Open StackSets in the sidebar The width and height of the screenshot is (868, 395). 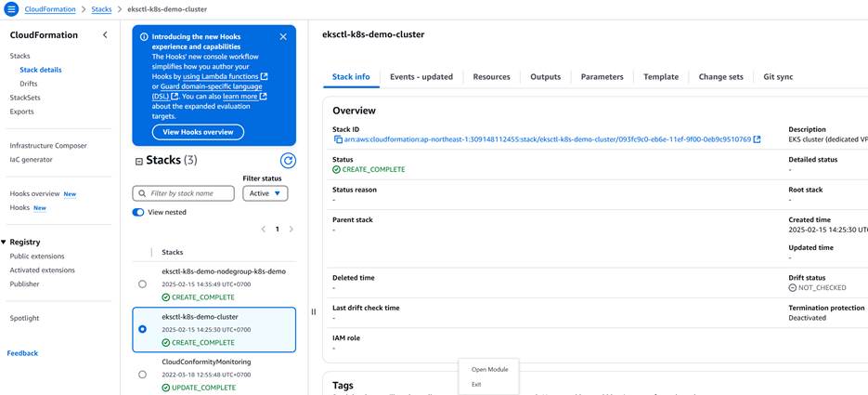tap(25, 98)
